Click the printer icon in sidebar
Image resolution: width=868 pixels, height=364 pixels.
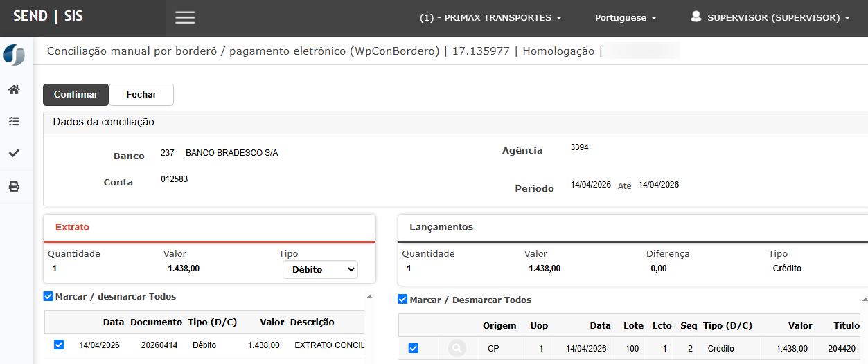click(x=14, y=187)
